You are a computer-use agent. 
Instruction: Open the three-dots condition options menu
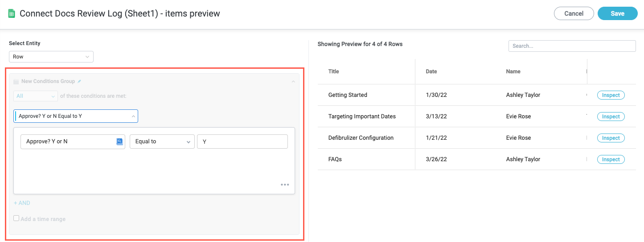(285, 185)
